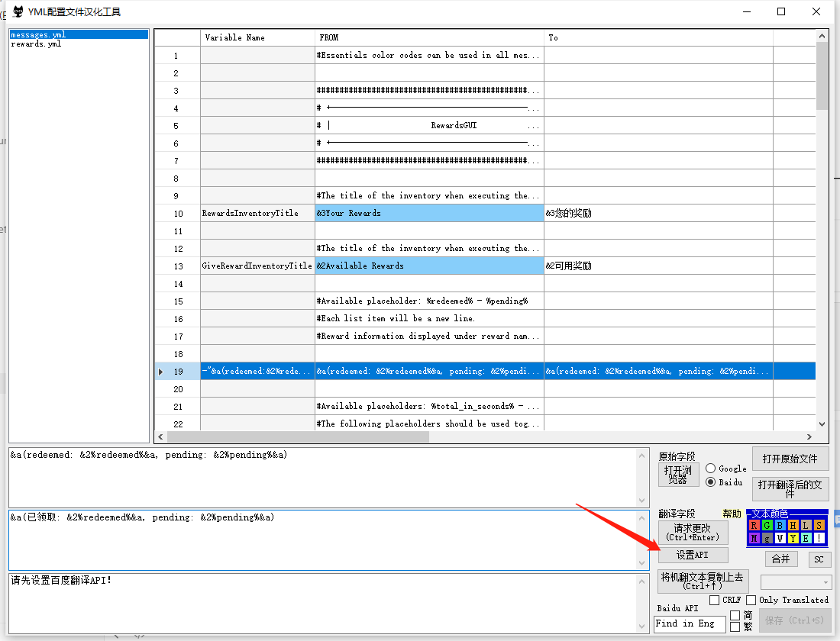Click the red R text color swatch
The width and height of the screenshot is (840, 641).
coord(754,525)
